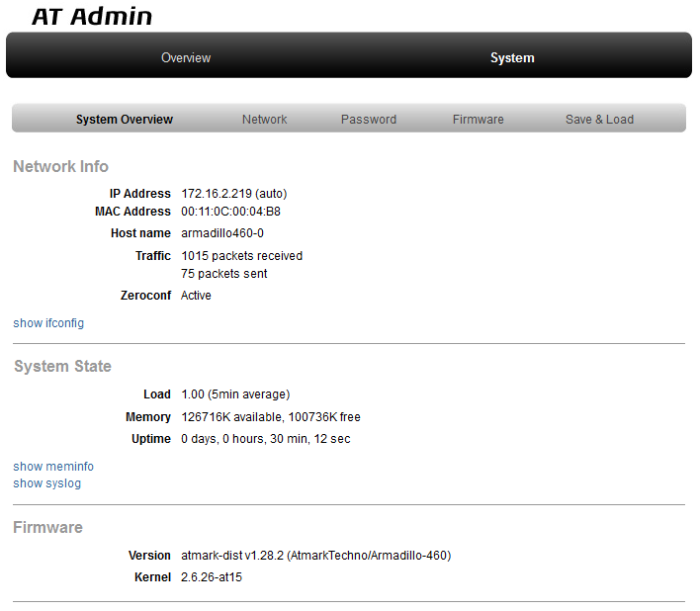Open the Password tab
The image size is (700, 611).
[369, 120]
